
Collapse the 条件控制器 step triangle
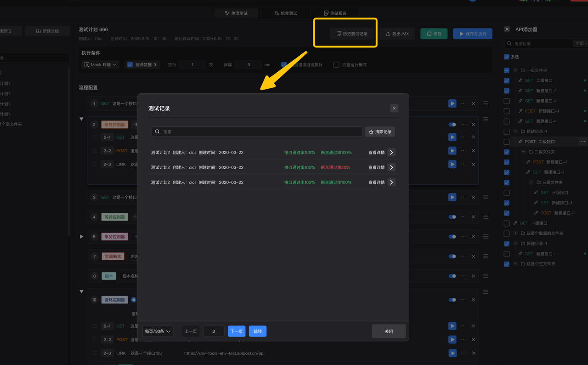click(82, 119)
